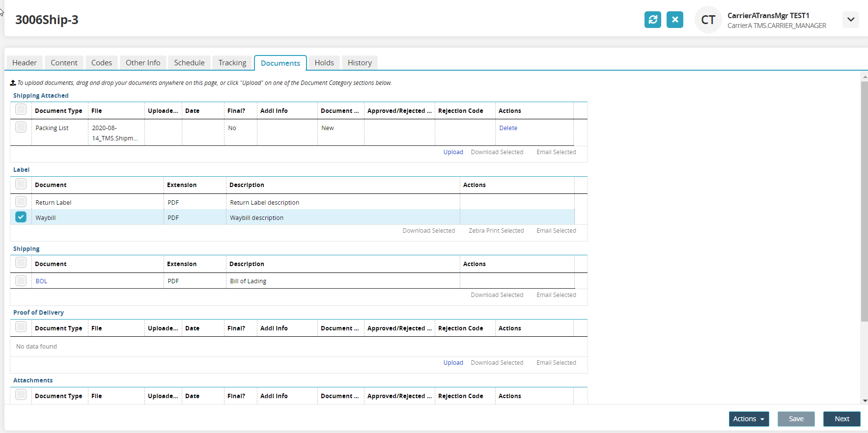Click the BOL document link
The height and width of the screenshot is (433, 868).
tap(41, 281)
